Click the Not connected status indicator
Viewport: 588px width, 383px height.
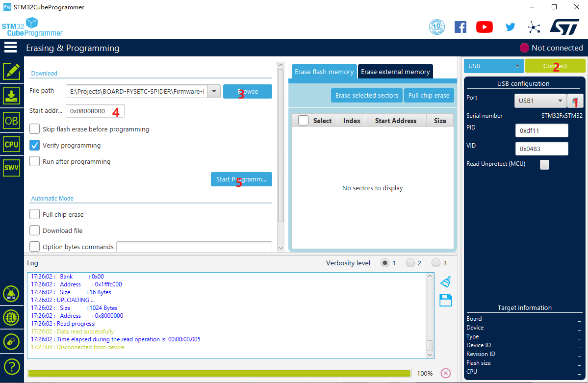click(x=551, y=48)
